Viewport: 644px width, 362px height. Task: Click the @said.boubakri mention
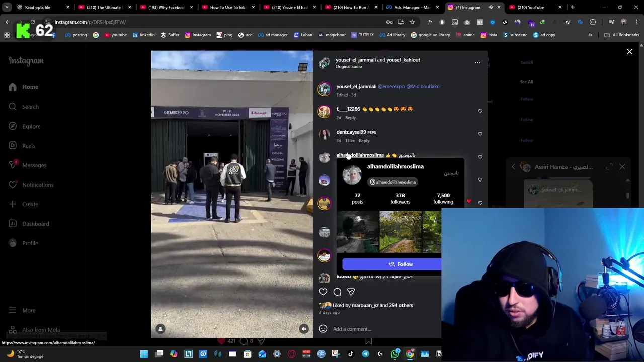tap(423, 86)
